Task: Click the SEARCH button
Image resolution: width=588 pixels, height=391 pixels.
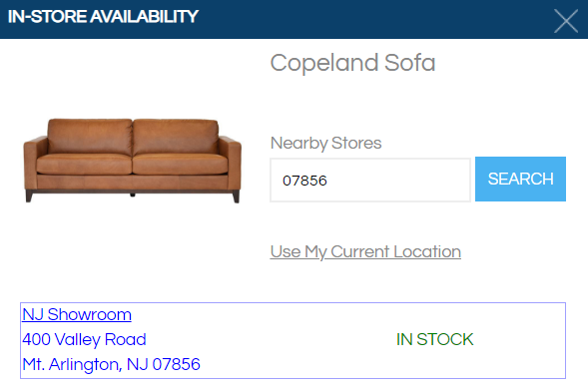Action: (520, 179)
